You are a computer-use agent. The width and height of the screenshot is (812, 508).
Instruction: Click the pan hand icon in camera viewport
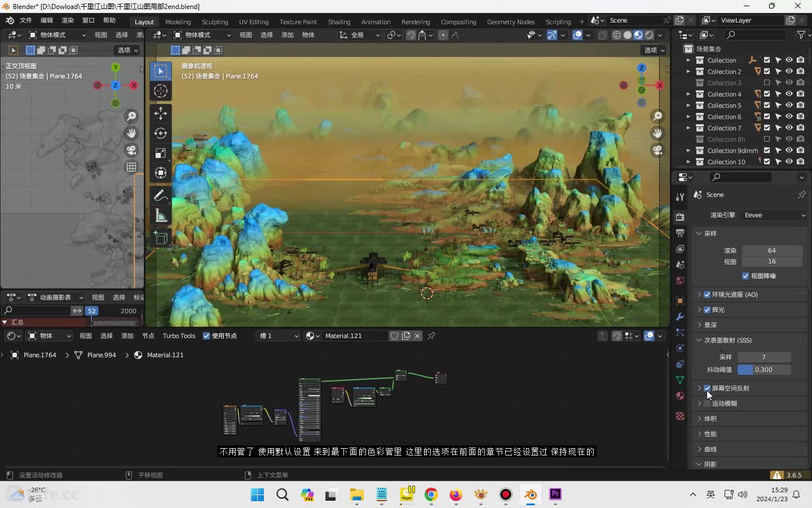pyautogui.click(x=657, y=133)
